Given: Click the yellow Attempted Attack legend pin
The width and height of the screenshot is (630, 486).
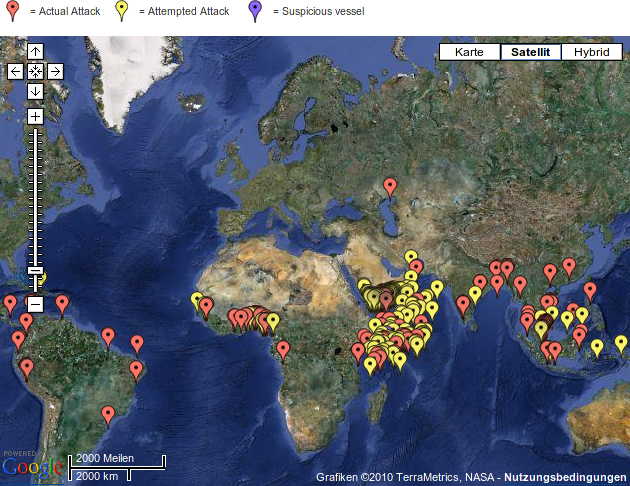Looking at the screenshot, I should [122, 10].
